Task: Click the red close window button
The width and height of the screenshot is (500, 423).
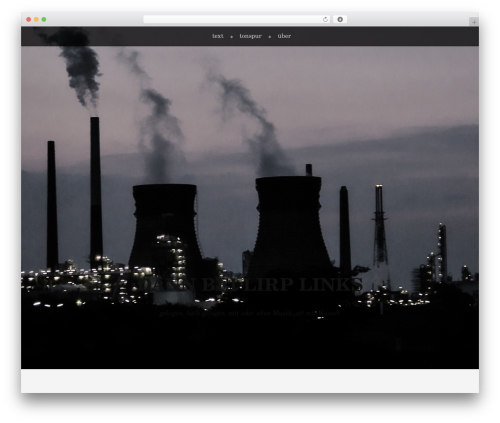Action: coord(29,19)
